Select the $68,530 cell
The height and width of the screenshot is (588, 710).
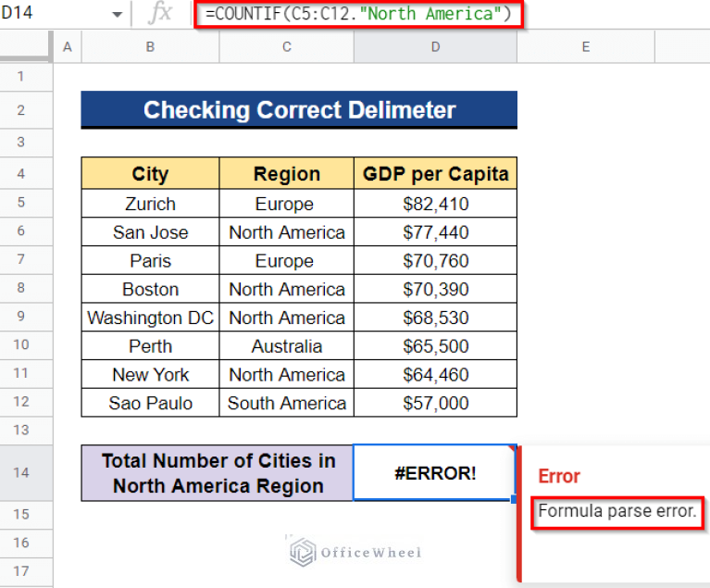(x=435, y=318)
